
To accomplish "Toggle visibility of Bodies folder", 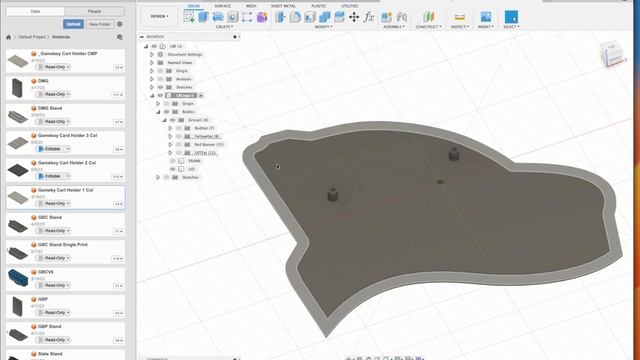I will coord(167,112).
